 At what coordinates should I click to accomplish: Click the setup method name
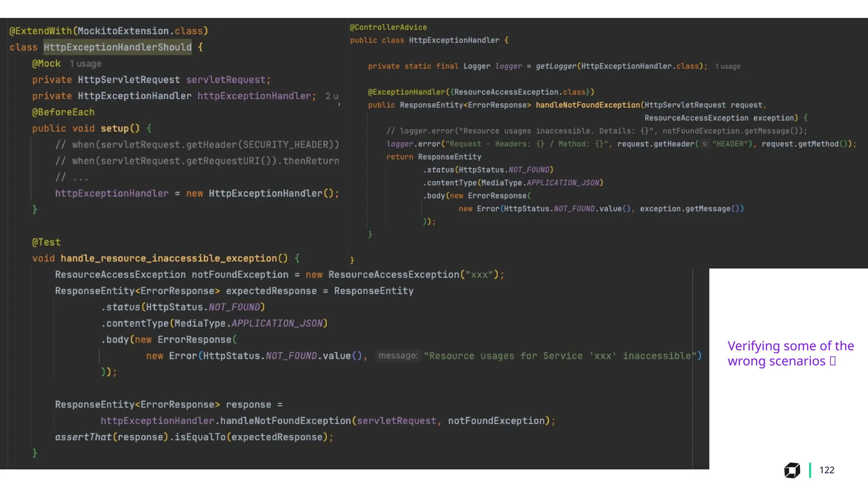114,128
